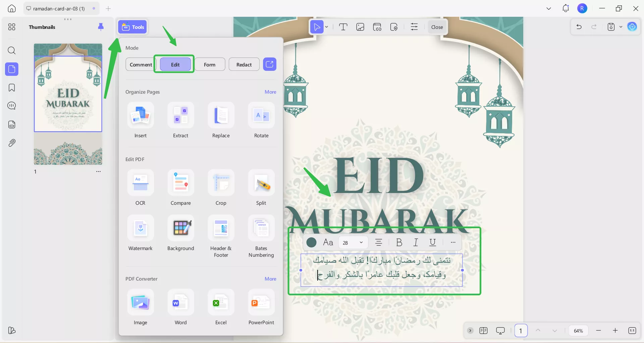The image size is (644, 343).
Task: Open the attachments panel in the sidebar
Action: tap(12, 143)
